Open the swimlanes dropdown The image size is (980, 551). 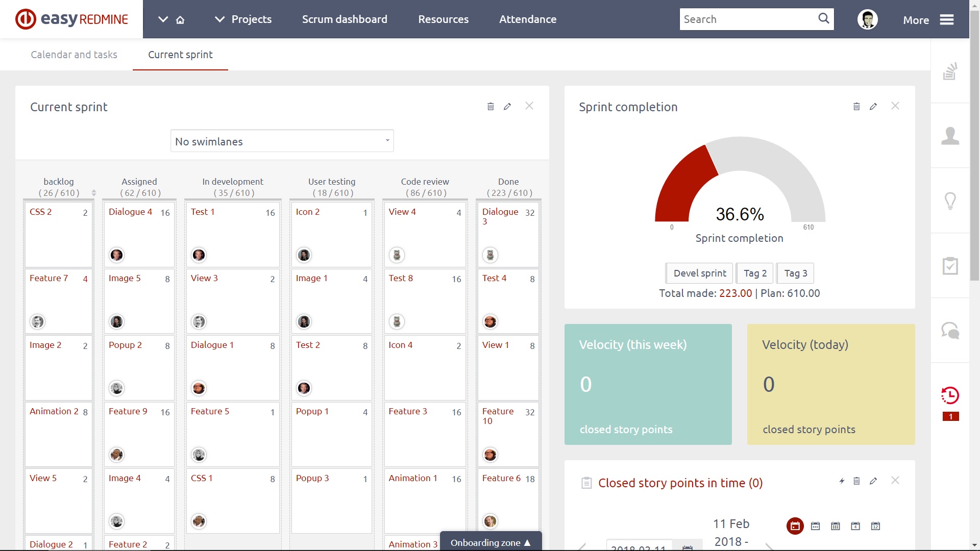282,141
